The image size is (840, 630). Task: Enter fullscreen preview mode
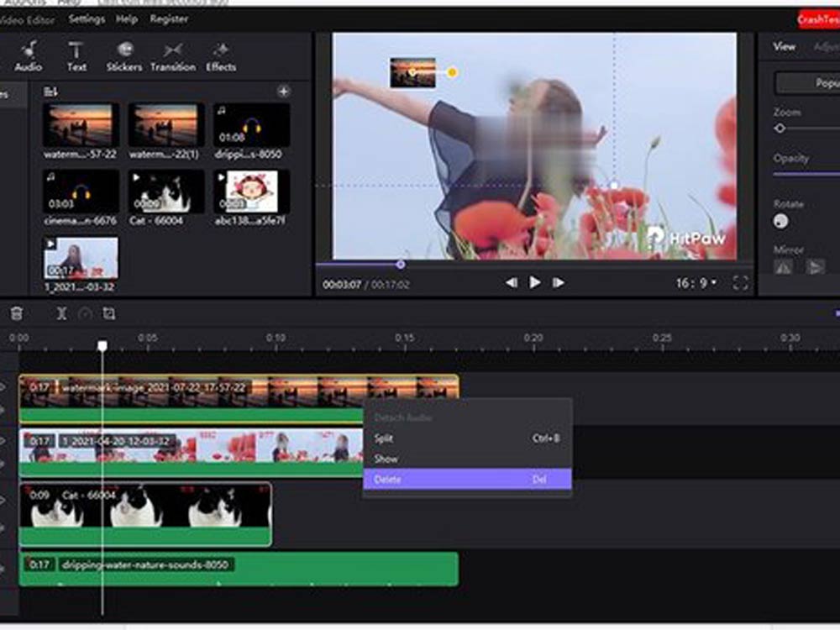(x=740, y=283)
